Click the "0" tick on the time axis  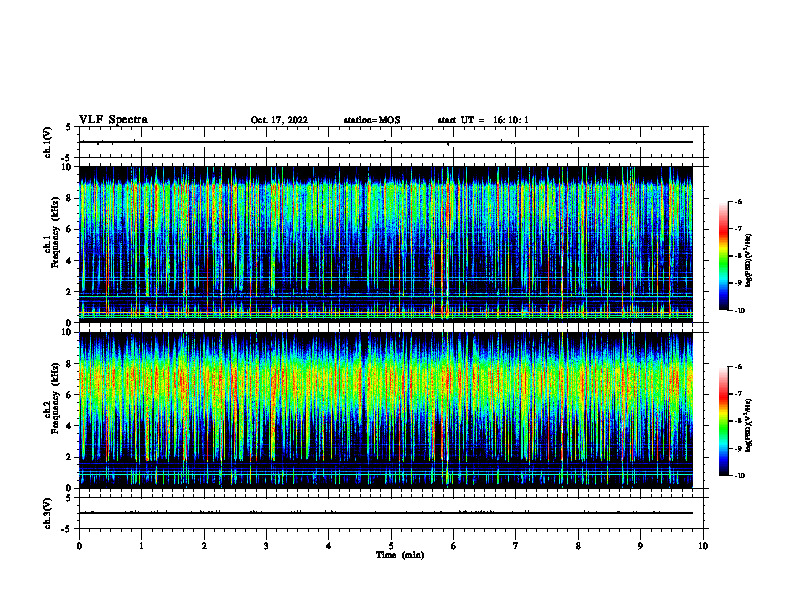point(79,546)
